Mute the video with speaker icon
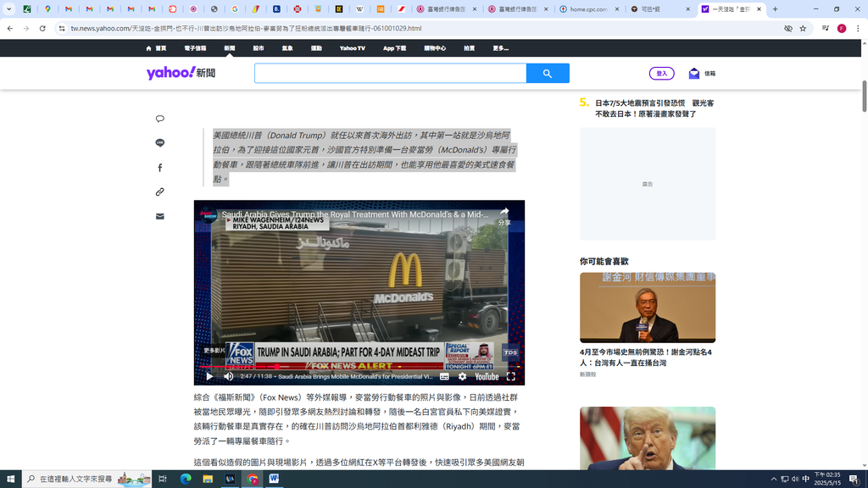Screen dimensions: 868x488 coord(229,377)
